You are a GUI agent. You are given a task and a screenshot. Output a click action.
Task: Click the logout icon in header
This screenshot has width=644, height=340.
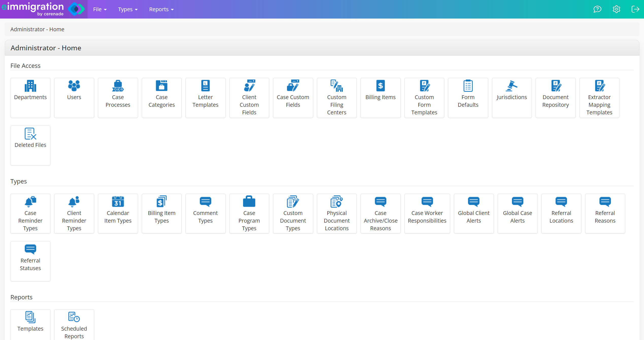(x=635, y=9)
